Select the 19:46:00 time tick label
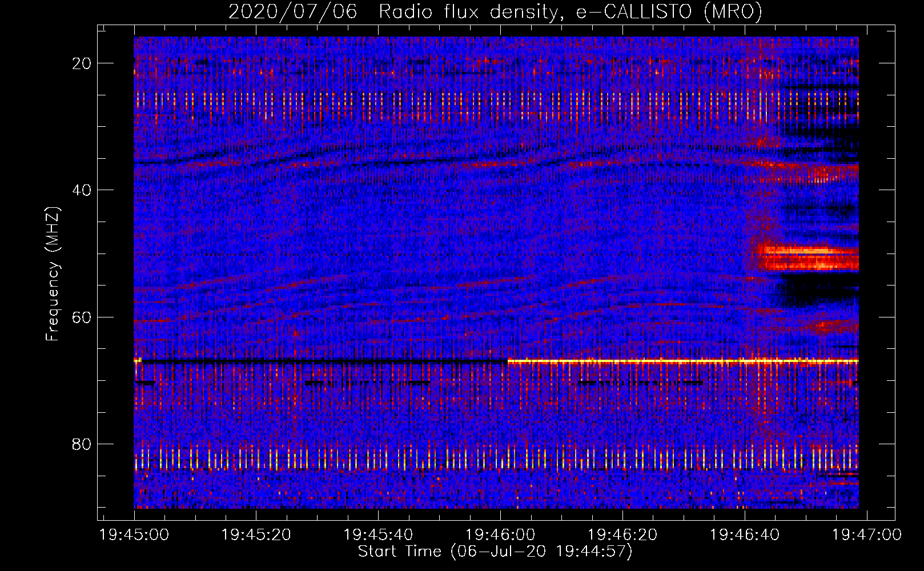Screen dimensions: 924x571 500,535
